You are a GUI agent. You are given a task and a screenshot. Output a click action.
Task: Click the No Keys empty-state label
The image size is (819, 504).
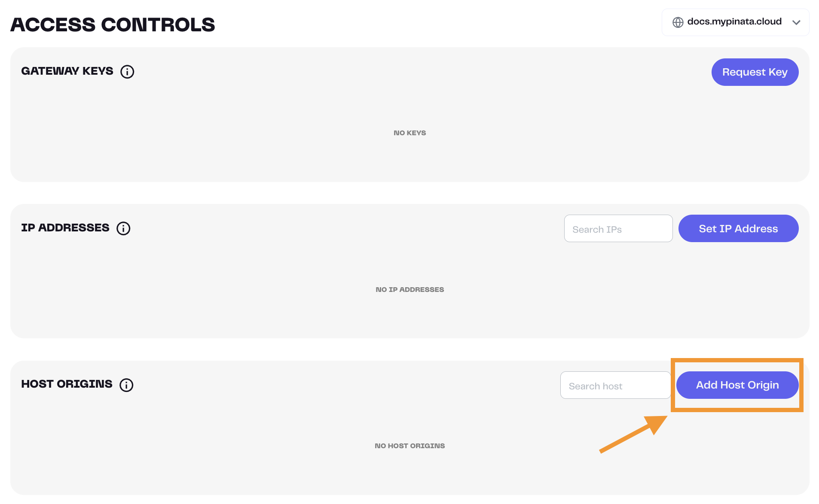409,133
